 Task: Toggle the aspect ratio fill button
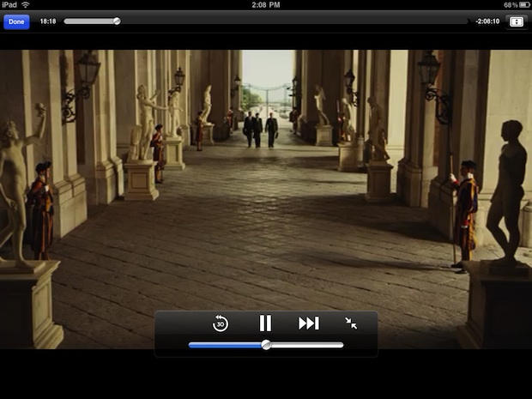pyautogui.click(x=517, y=21)
